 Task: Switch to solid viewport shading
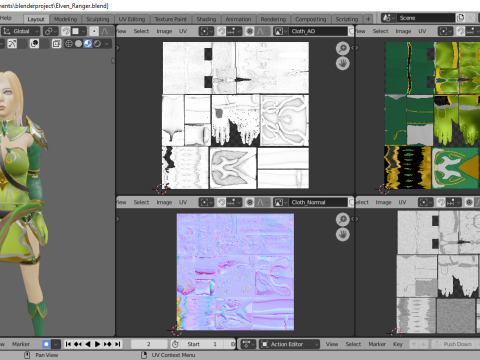point(78,44)
